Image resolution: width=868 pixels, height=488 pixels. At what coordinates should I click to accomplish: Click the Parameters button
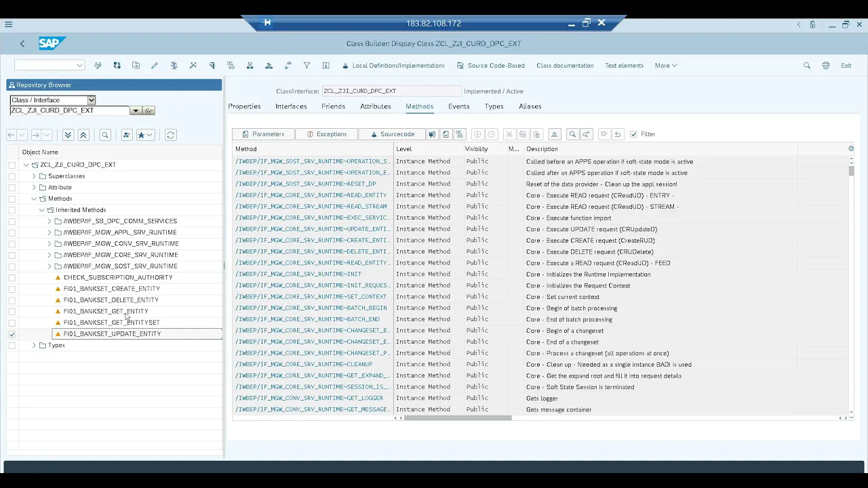263,134
